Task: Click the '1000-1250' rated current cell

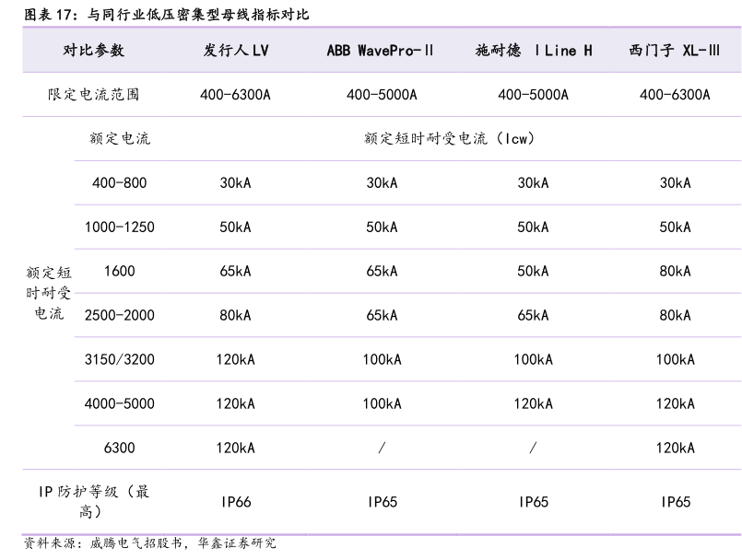Action: click(x=120, y=227)
